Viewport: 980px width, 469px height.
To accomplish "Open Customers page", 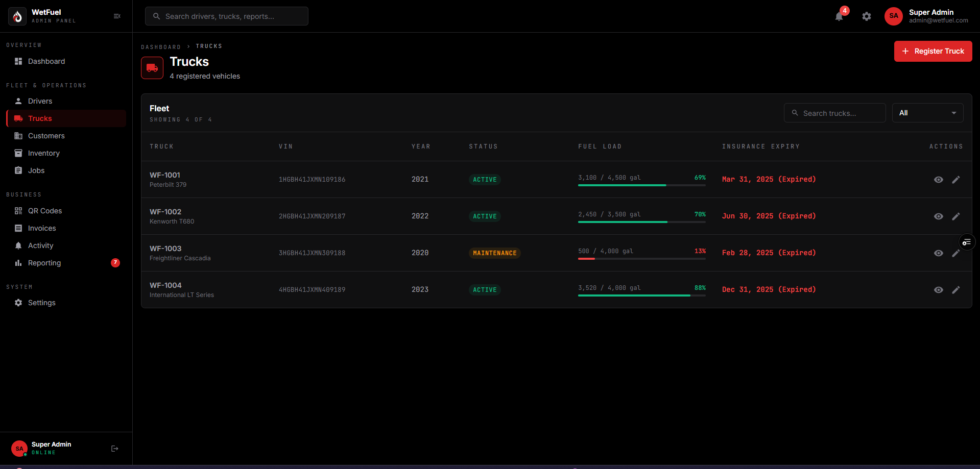I will tap(66, 136).
